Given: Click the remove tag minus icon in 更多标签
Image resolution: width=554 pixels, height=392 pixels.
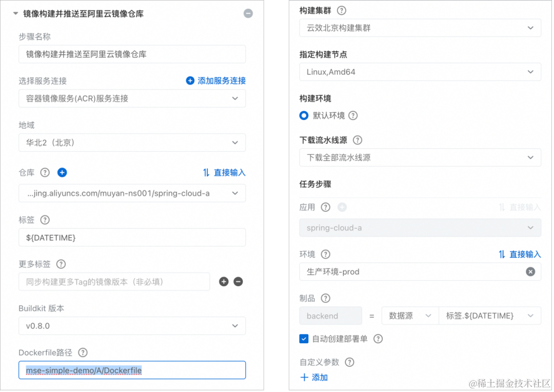Looking at the screenshot, I should (238, 282).
